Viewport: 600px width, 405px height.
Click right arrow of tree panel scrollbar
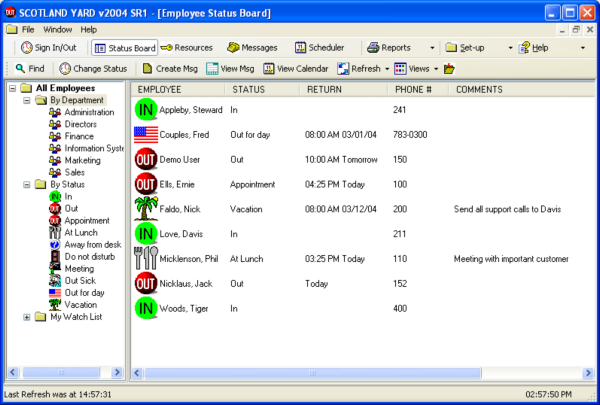click(x=117, y=372)
